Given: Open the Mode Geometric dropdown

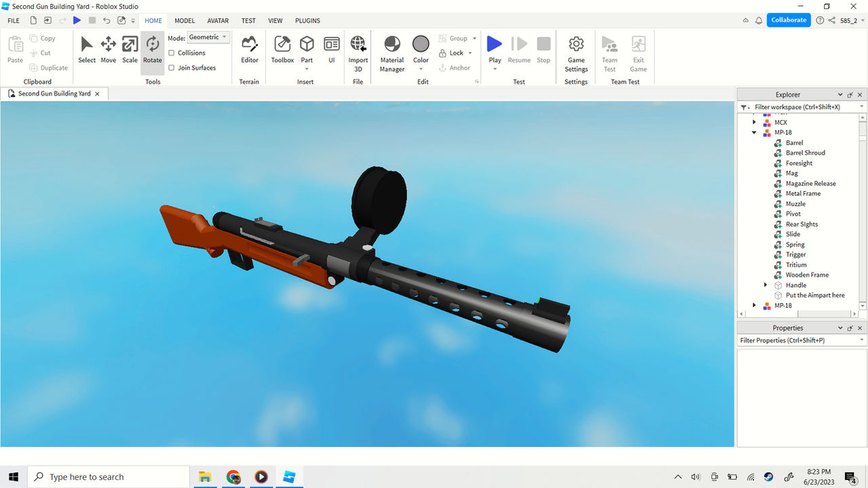Looking at the screenshot, I should [x=208, y=37].
